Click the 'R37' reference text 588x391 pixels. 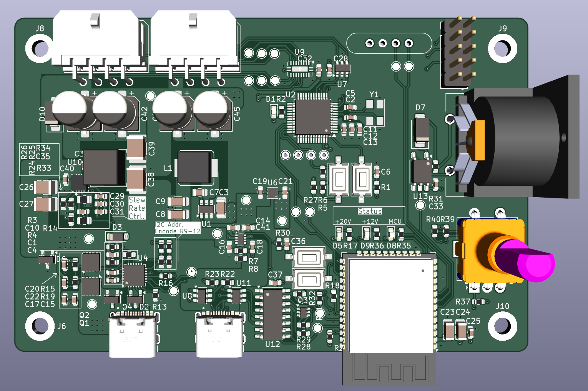click(x=463, y=302)
